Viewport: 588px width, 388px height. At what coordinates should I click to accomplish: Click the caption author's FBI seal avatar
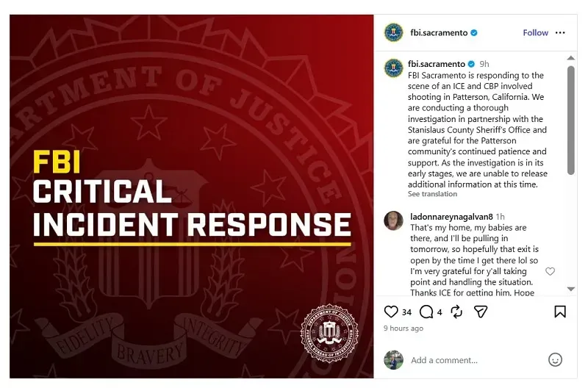[x=394, y=68]
